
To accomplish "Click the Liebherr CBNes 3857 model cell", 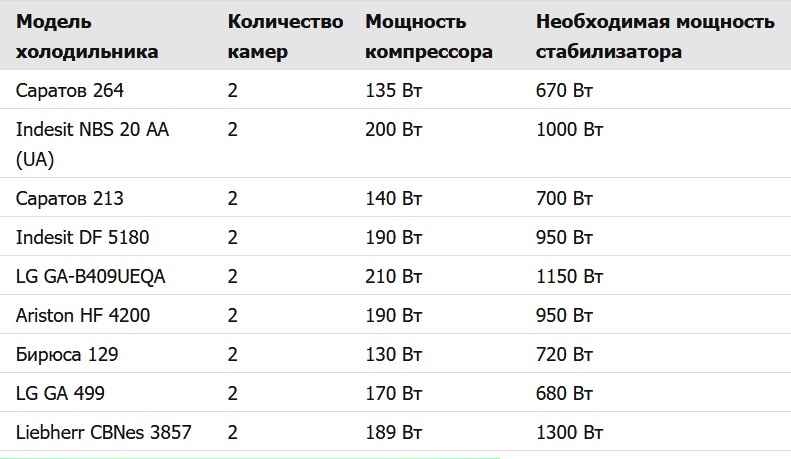I will (104, 432).
